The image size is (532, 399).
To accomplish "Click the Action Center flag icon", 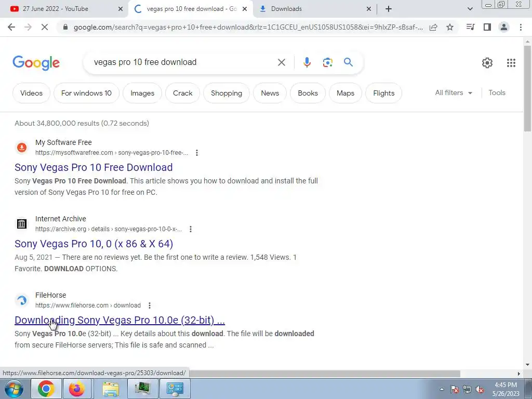I will [x=455, y=390].
